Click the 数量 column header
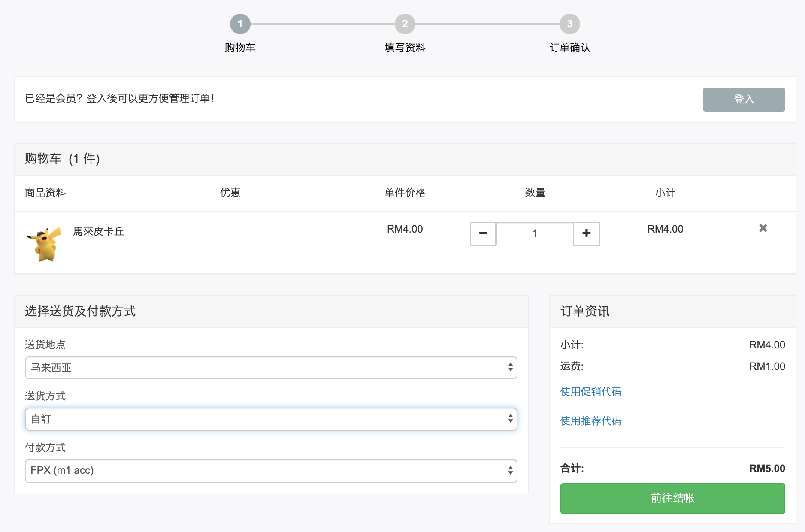This screenshot has height=532, width=805. [x=535, y=193]
